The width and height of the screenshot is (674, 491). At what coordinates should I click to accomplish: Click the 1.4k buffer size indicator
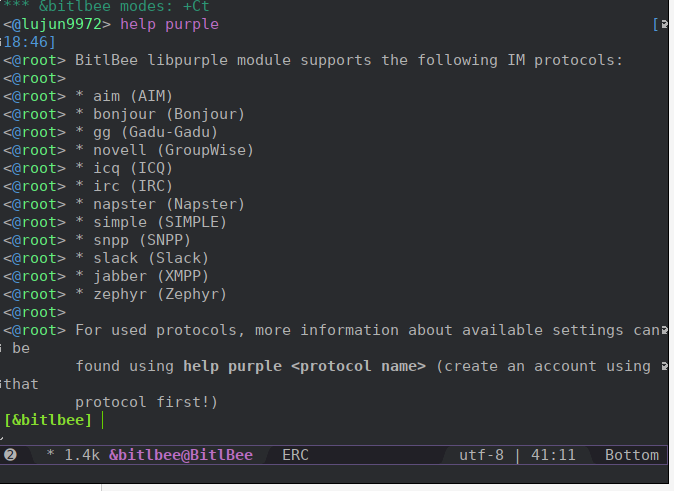coord(82,455)
